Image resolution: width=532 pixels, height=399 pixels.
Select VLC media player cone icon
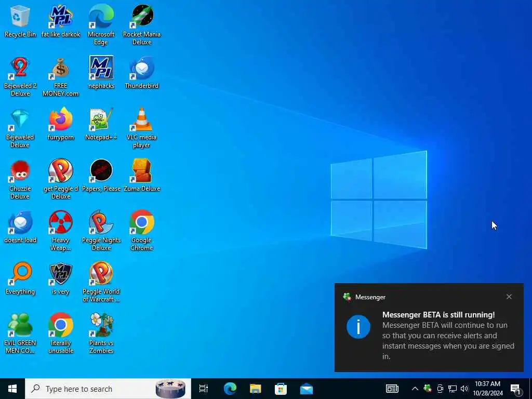coord(142,128)
